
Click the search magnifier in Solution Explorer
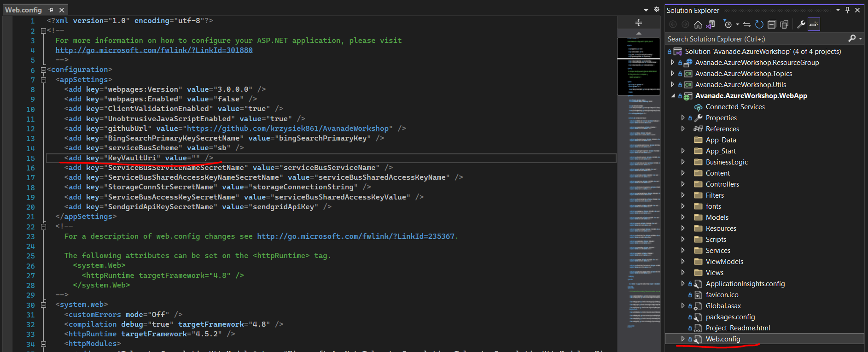(852, 39)
